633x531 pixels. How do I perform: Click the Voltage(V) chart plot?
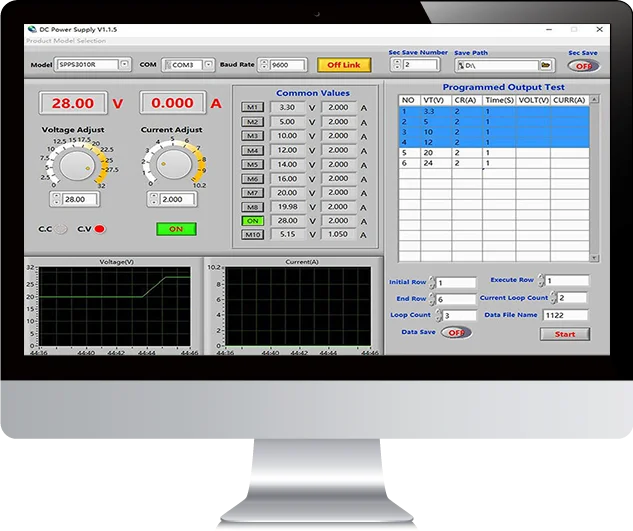115,306
